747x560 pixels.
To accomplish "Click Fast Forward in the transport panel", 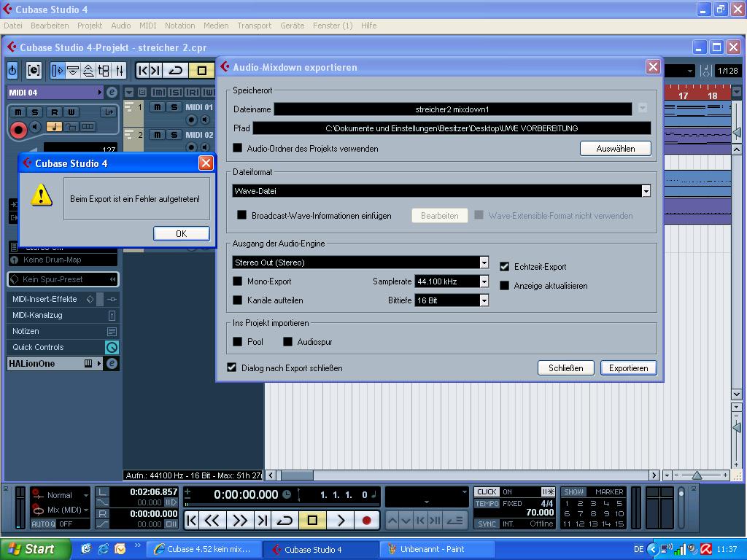I will [x=239, y=521].
